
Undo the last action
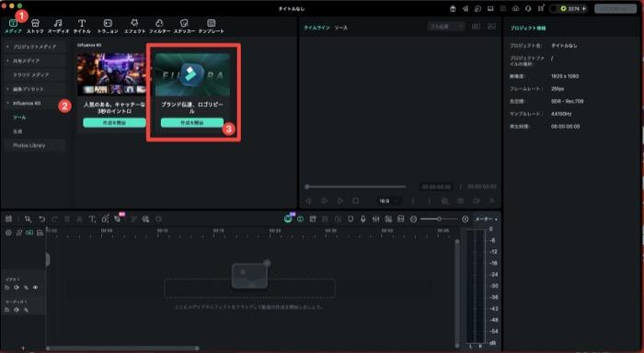pos(42,219)
